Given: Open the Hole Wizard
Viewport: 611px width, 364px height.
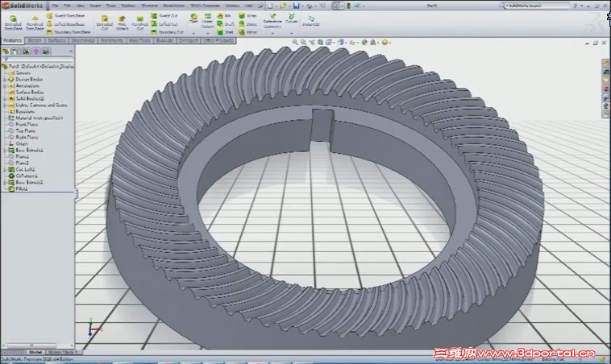Looking at the screenshot, I should [122, 23].
